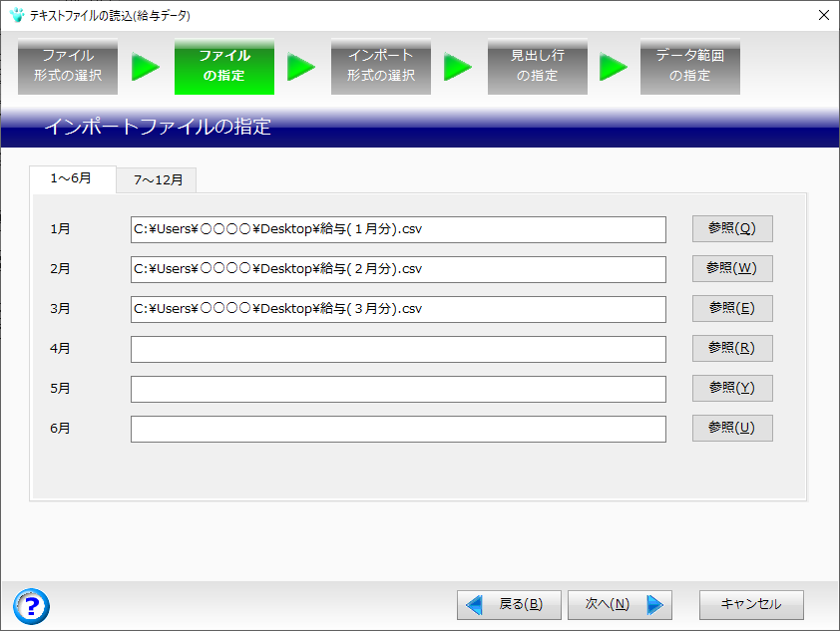Proceed with 次へ(N) button
Screen dimensions: 840x631
pos(620,604)
